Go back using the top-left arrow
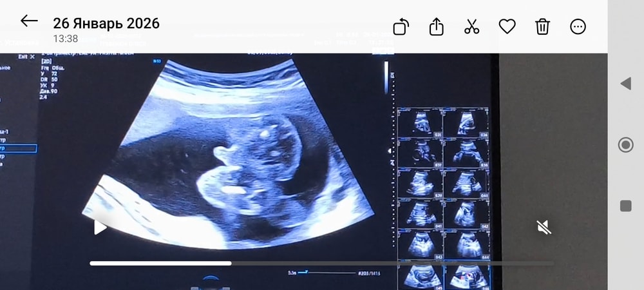Image resolution: width=644 pixels, height=290 pixels. [x=29, y=21]
